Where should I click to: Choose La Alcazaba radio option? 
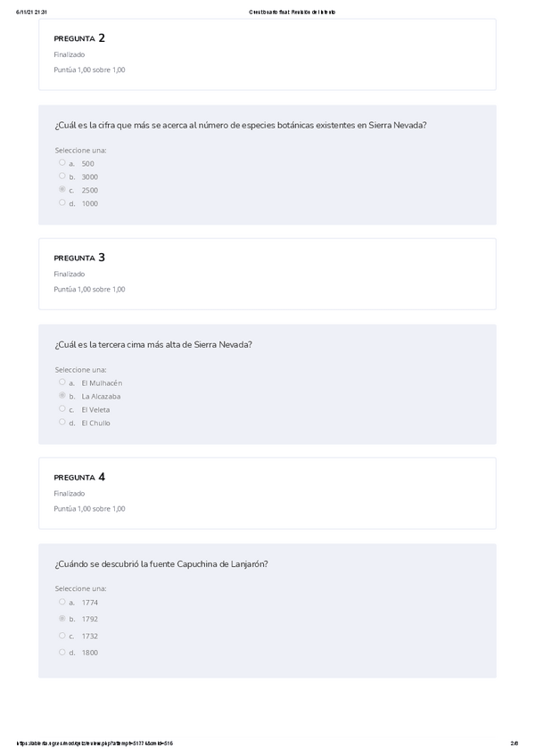(x=62, y=396)
